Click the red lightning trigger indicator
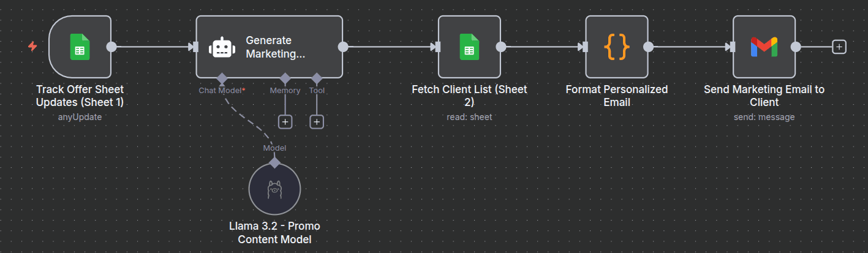Viewport: 868px width, 253px height. [x=32, y=47]
